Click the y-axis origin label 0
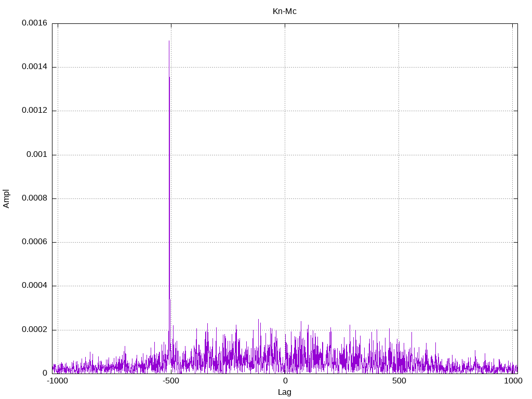Viewport: 532px width, 399px height. coord(45,373)
